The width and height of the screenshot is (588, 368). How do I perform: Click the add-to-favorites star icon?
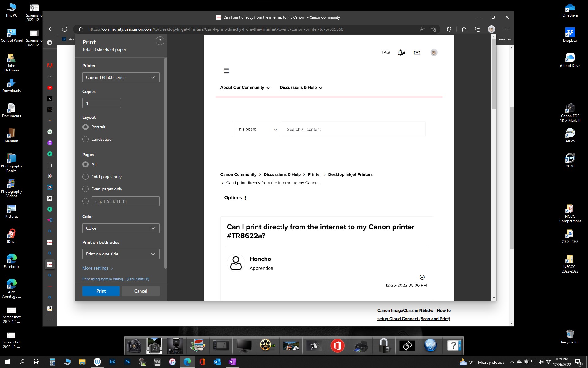click(433, 29)
